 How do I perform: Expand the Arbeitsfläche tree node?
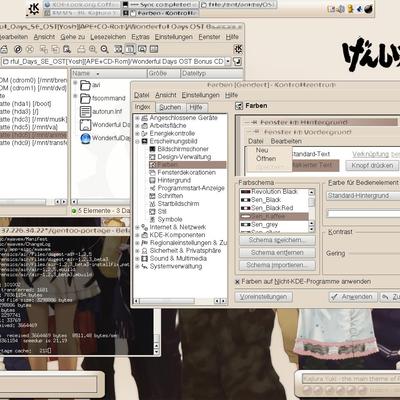(x=137, y=126)
